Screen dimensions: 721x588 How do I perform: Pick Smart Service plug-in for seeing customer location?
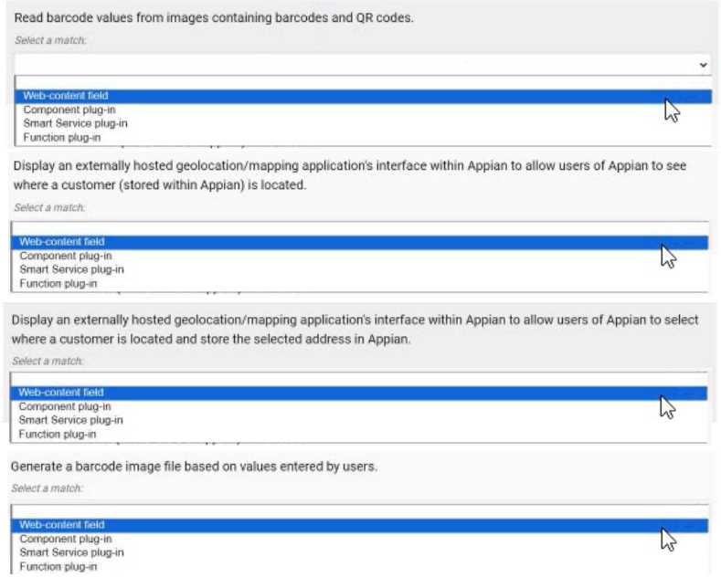pos(71,269)
